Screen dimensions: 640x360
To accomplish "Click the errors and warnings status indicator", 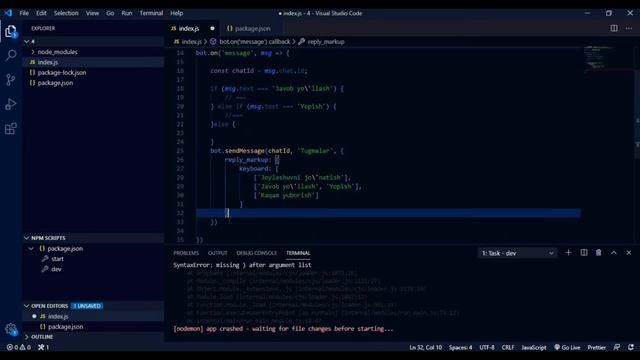I will point(18,347).
